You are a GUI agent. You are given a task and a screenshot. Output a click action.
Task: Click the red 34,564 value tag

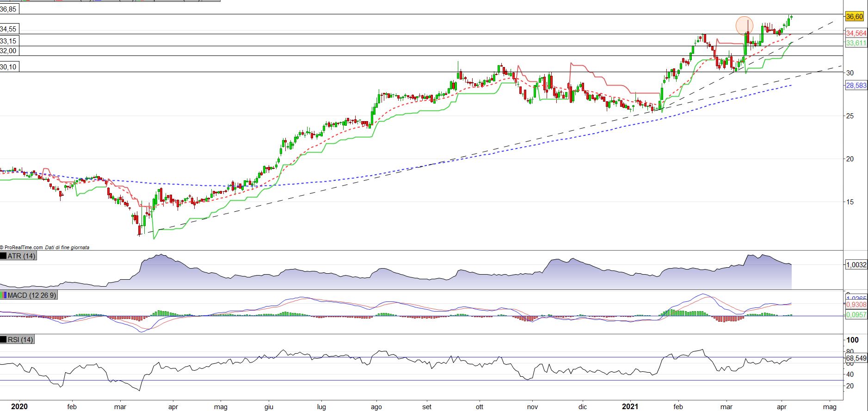click(856, 33)
